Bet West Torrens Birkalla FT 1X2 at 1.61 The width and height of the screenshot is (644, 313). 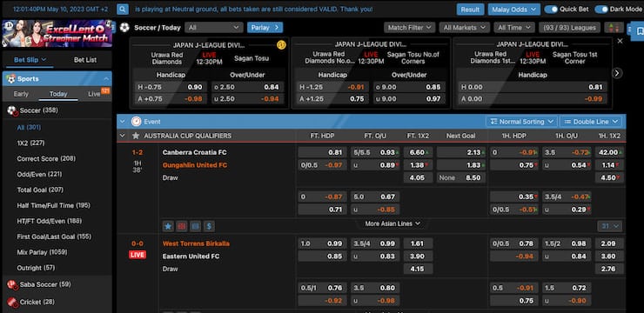pyautogui.click(x=418, y=243)
